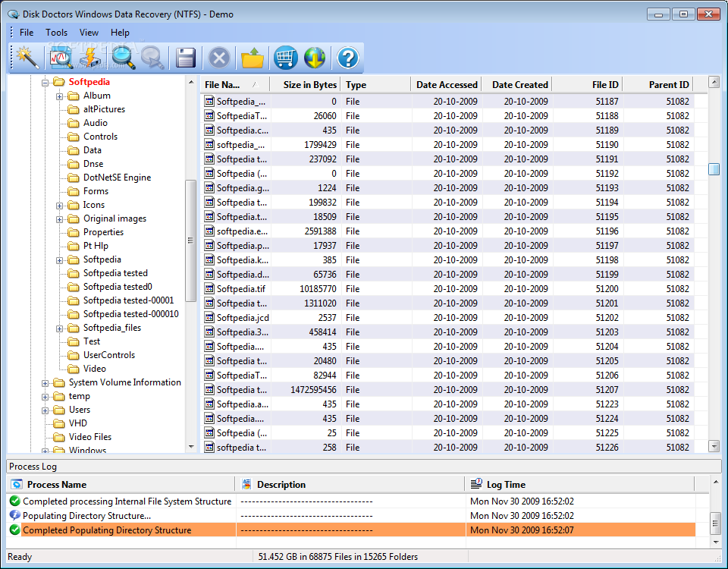Sort by File Name column header
Image resolution: width=728 pixels, height=569 pixels.
pyautogui.click(x=235, y=84)
